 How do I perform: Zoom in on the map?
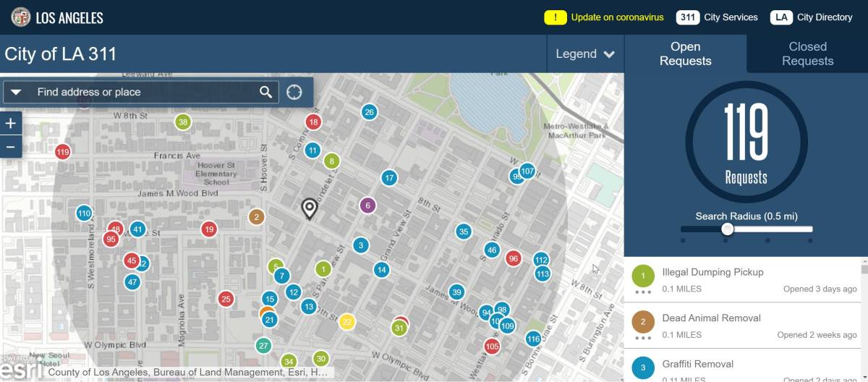click(x=10, y=123)
